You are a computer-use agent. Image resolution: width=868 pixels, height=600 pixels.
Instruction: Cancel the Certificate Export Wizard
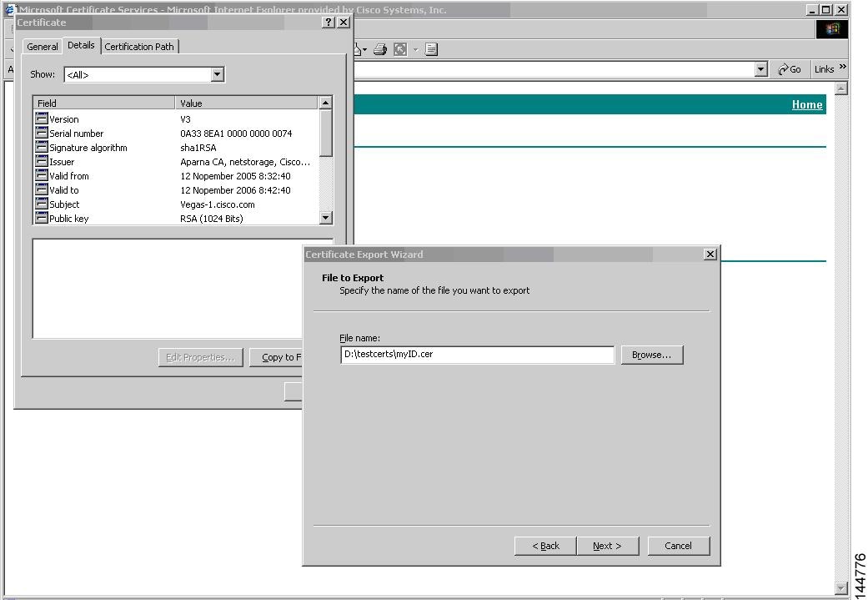(x=678, y=546)
